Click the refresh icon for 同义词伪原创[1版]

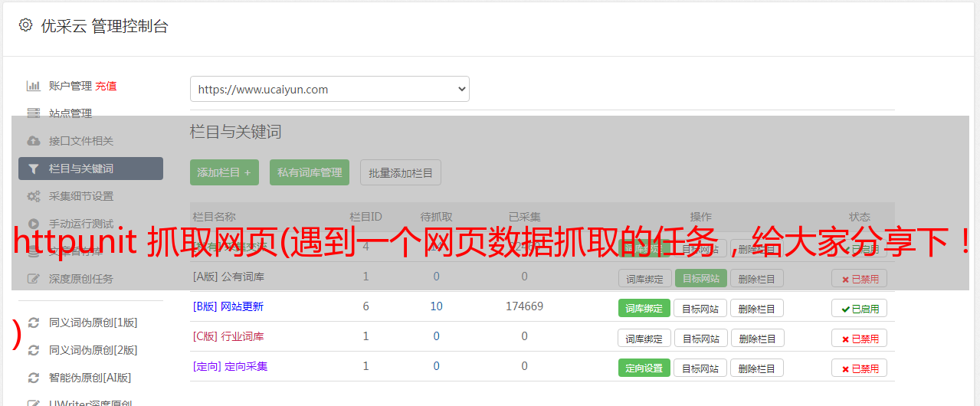tap(33, 323)
